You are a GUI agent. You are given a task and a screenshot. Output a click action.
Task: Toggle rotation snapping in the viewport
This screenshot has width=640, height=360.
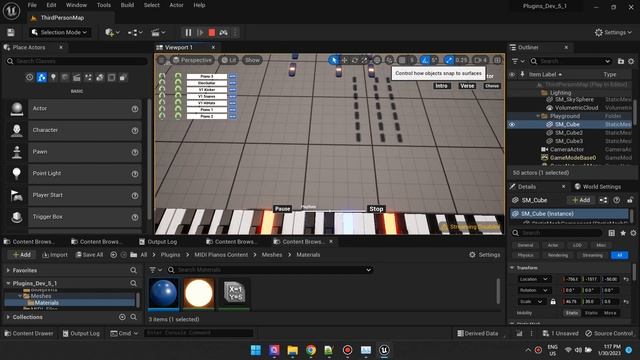coord(425,60)
